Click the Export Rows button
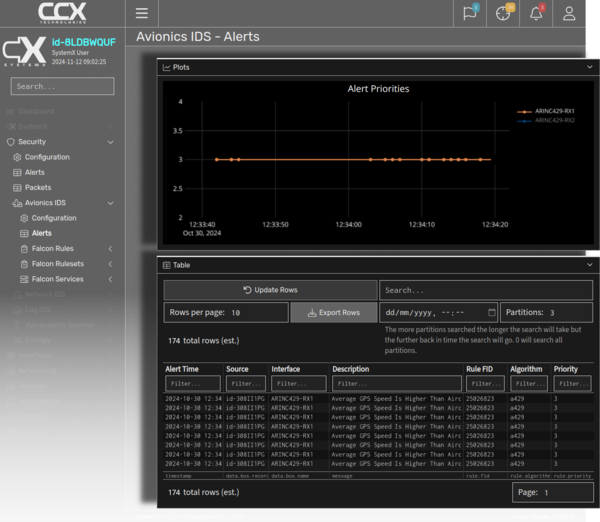Image resolution: width=600 pixels, height=522 pixels. click(x=334, y=313)
